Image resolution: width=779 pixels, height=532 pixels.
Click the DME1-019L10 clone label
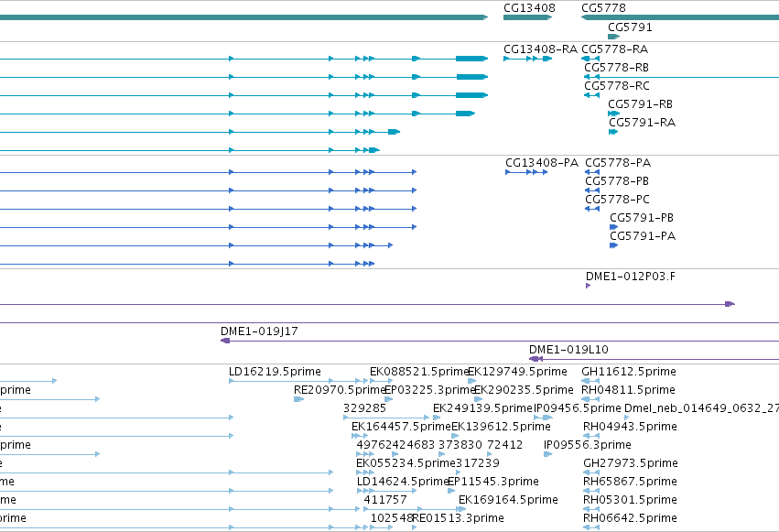coord(568,350)
